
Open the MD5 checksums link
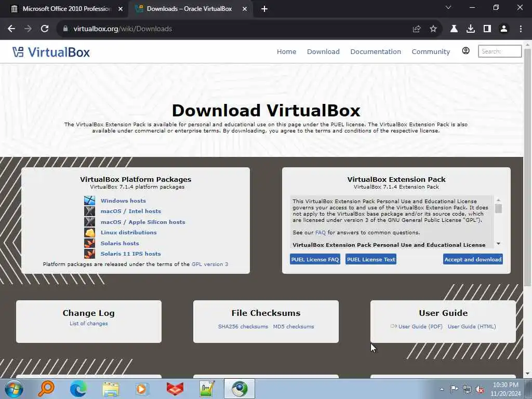[294, 326]
